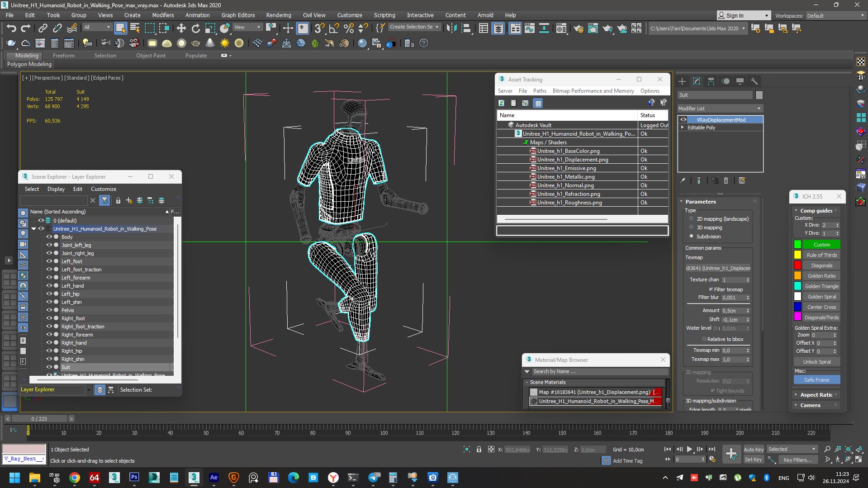Select 2D mapping (landscape) type
This screenshot has width=868, height=488.
point(691,219)
